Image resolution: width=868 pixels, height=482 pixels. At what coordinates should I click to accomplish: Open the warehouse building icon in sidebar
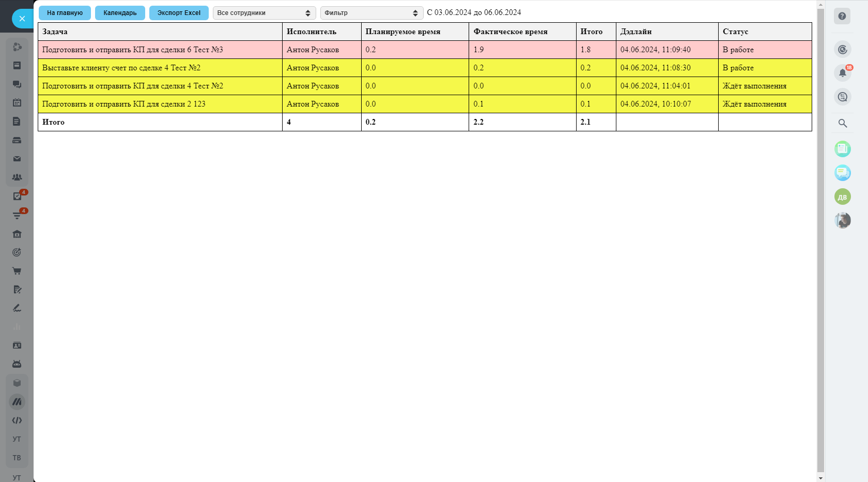tap(17, 234)
